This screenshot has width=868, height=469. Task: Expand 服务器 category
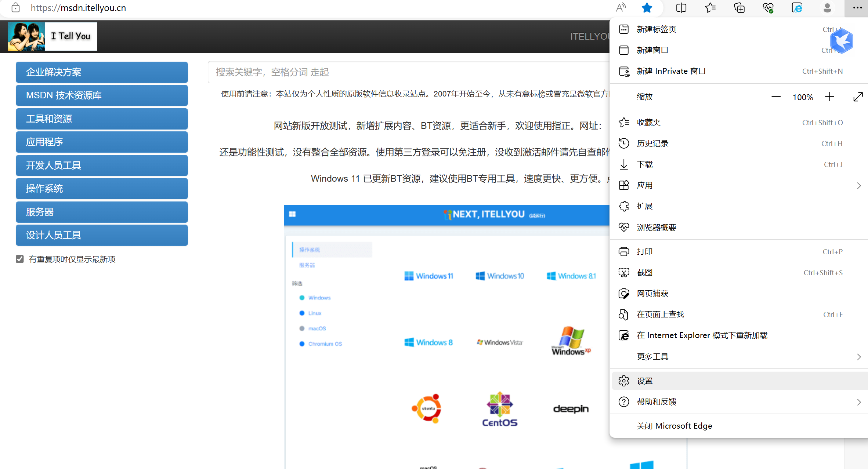pos(102,212)
